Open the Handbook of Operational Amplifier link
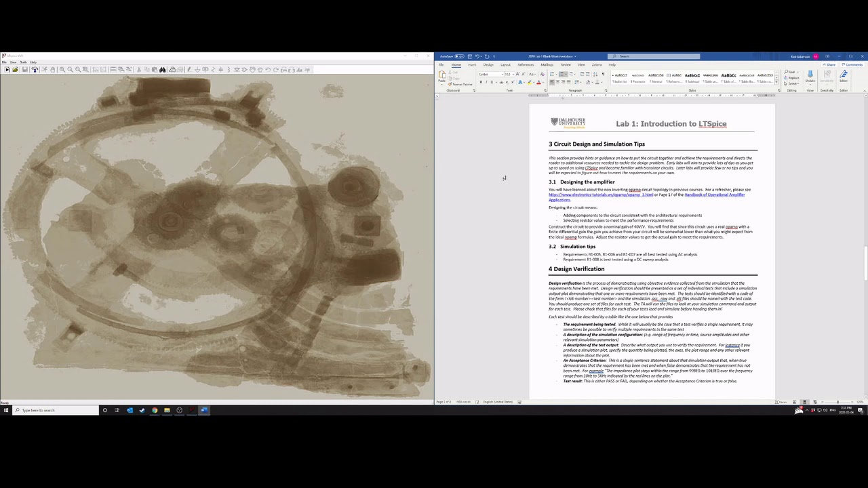The height and width of the screenshot is (488, 868). [646, 197]
